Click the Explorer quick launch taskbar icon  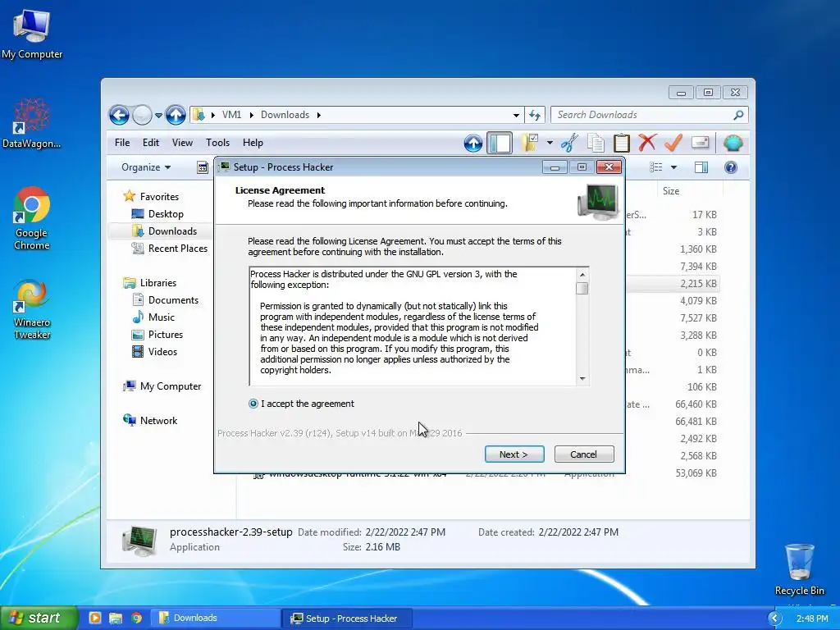pyautogui.click(x=116, y=618)
